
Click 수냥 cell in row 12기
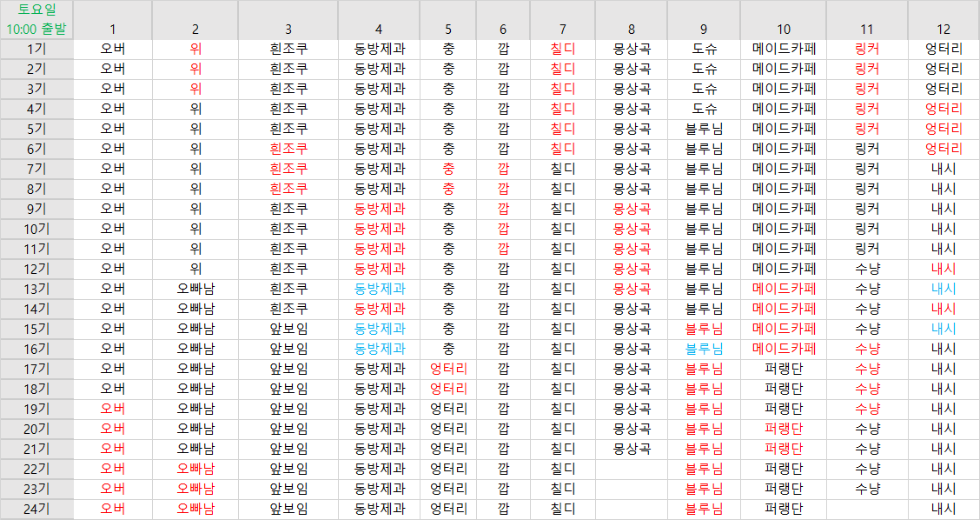coord(867,269)
